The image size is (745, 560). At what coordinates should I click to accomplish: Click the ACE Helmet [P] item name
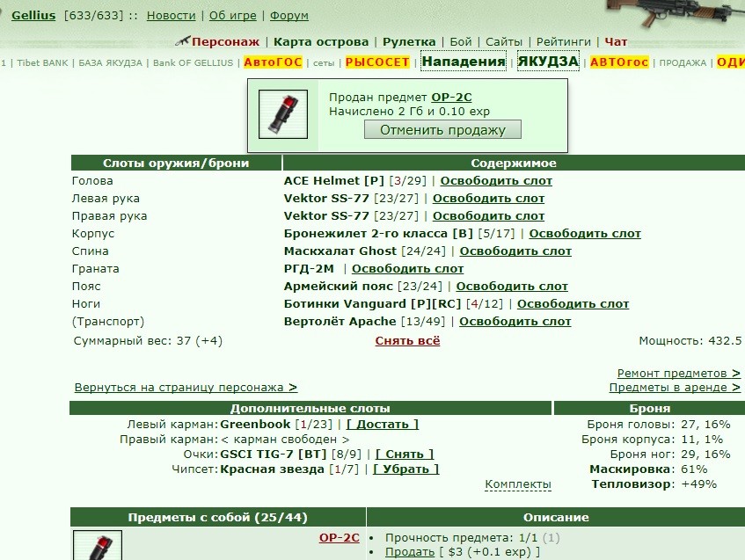point(333,181)
